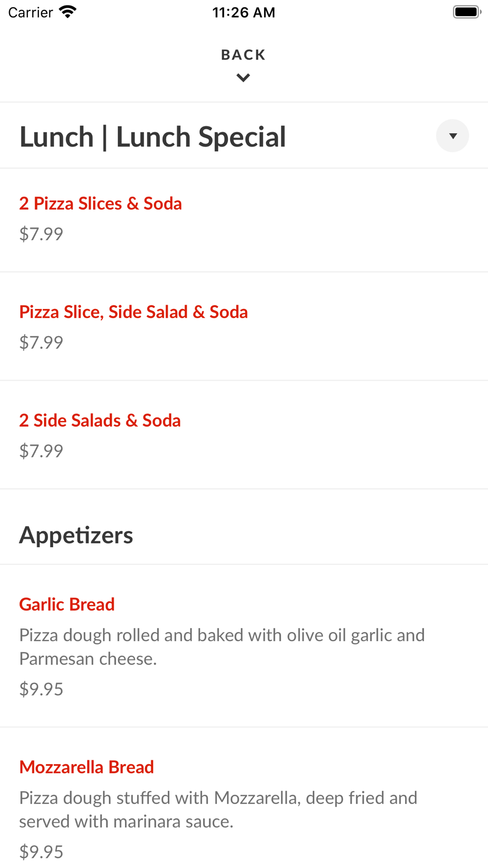This screenshot has width=488, height=868.
Task: Tap the $7.99 price under 2 Side Salads
Action: (41, 451)
